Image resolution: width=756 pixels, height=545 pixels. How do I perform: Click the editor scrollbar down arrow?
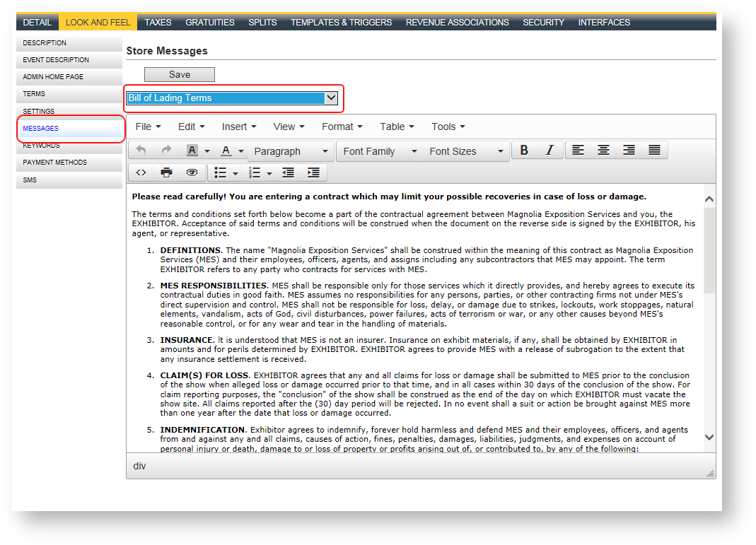pos(709,438)
